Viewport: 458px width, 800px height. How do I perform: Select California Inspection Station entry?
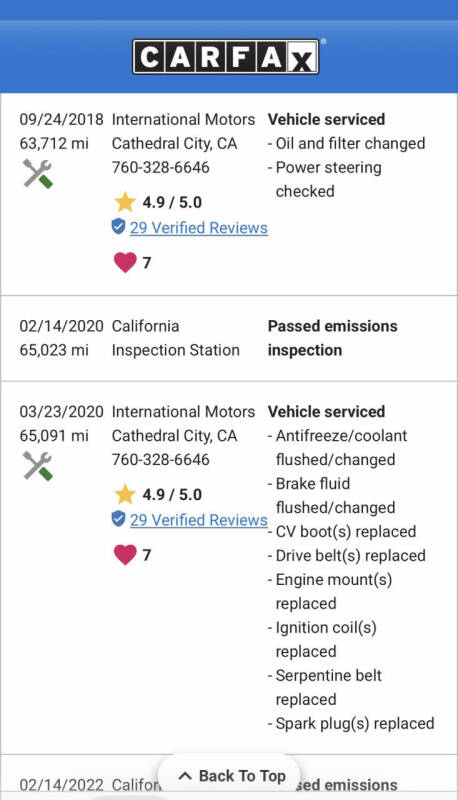click(175, 338)
